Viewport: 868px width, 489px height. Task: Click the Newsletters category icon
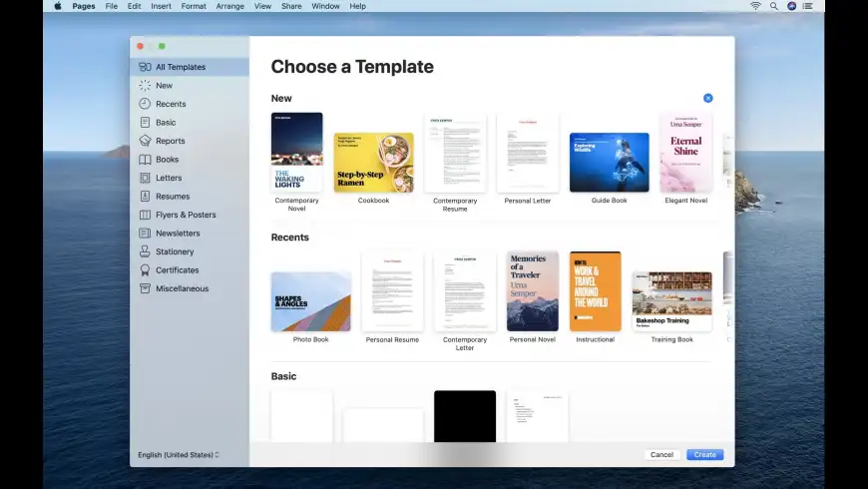tap(145, 234)
